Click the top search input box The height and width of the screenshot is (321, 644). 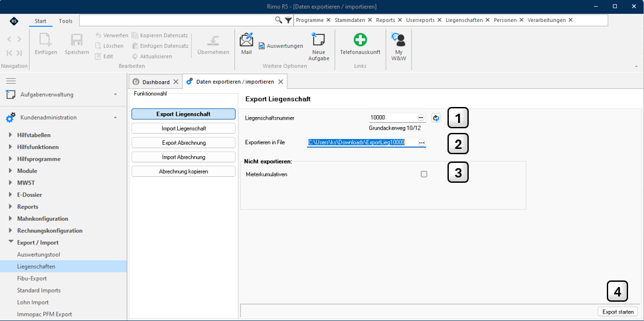point(177,20)
